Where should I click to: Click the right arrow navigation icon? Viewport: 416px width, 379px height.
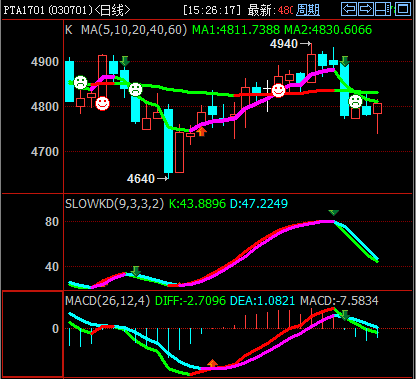pyautogui.click(x=366, y=9)
